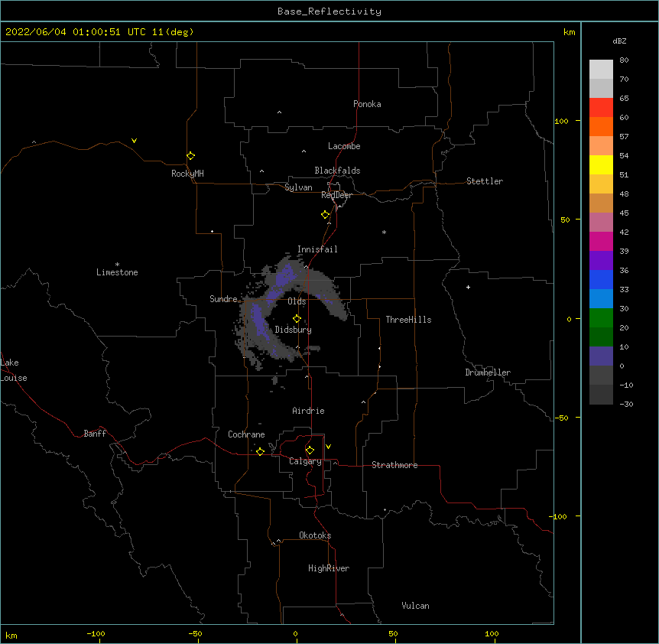Click the Calgary city label
Viewport: 659px width, 644px height.
[x=305, y=461]
